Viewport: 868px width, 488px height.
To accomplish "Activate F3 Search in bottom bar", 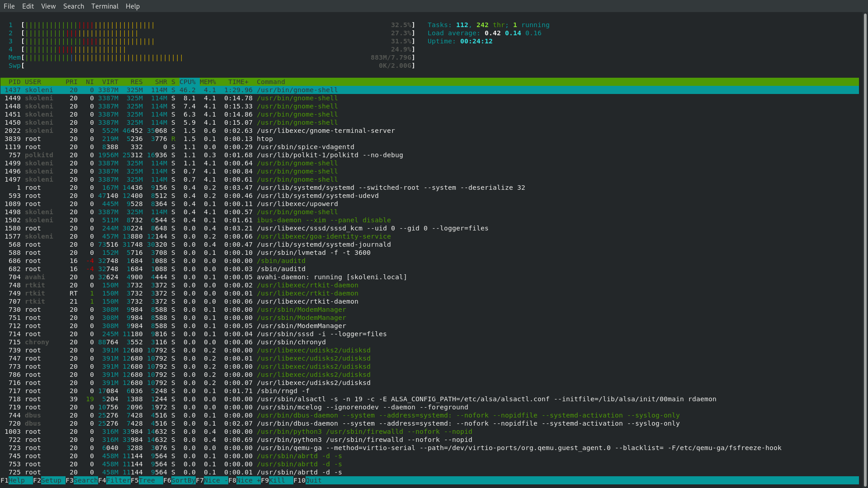I will (x=85, y=480).
